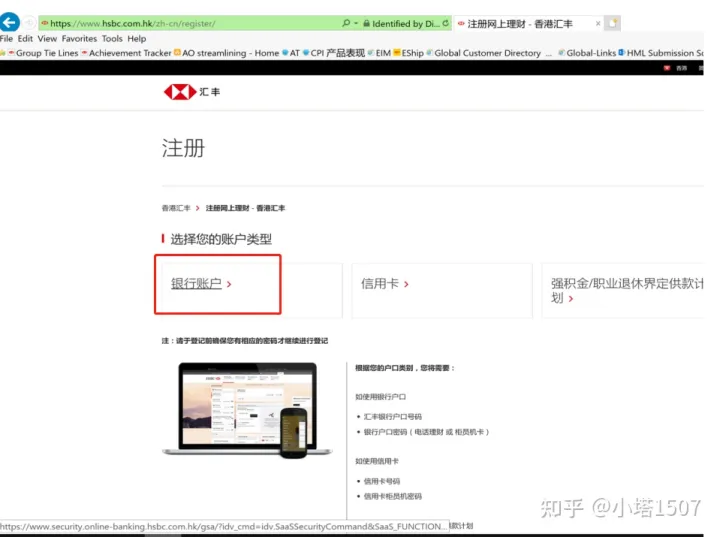
Task: Open the EShip bookmark
Action: point(409,53)
